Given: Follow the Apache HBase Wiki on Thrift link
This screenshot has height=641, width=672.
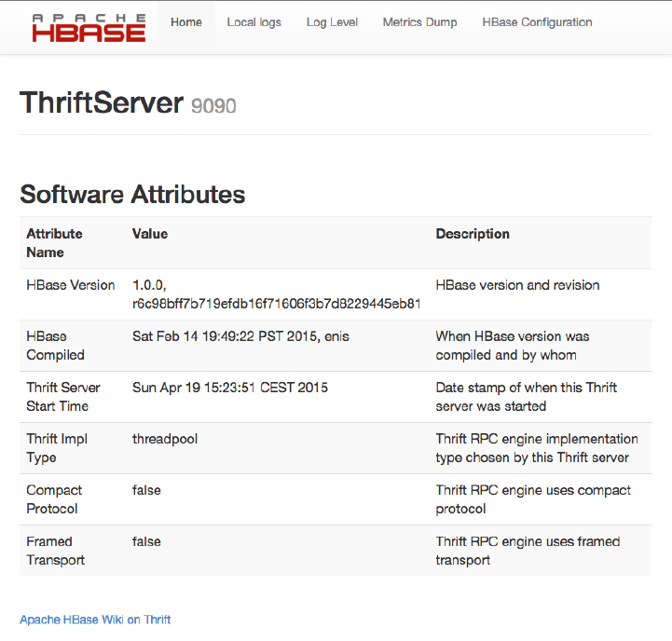Looking at the screenshot, I should 95,620.
